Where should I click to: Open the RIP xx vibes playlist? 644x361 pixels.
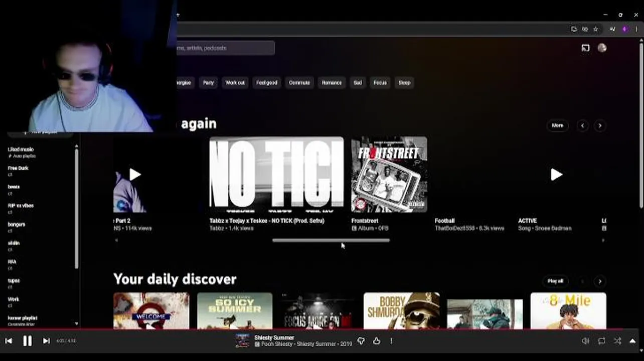[x=40, y=208]
